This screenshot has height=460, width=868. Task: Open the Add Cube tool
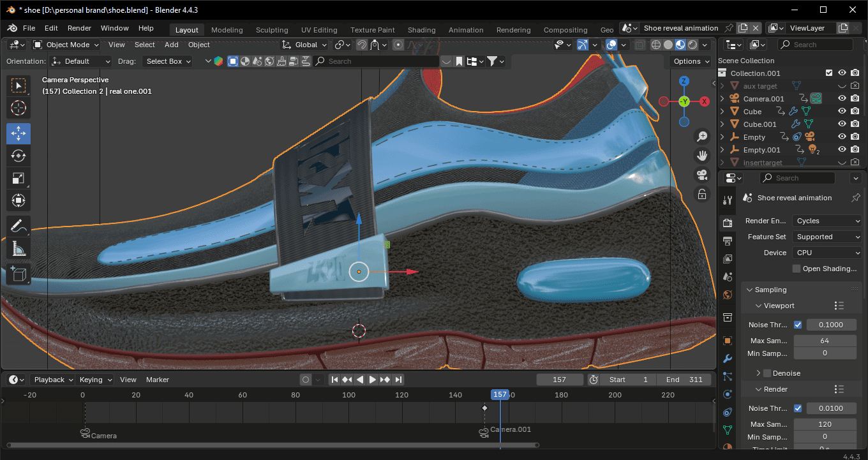(x=19, y=274)
